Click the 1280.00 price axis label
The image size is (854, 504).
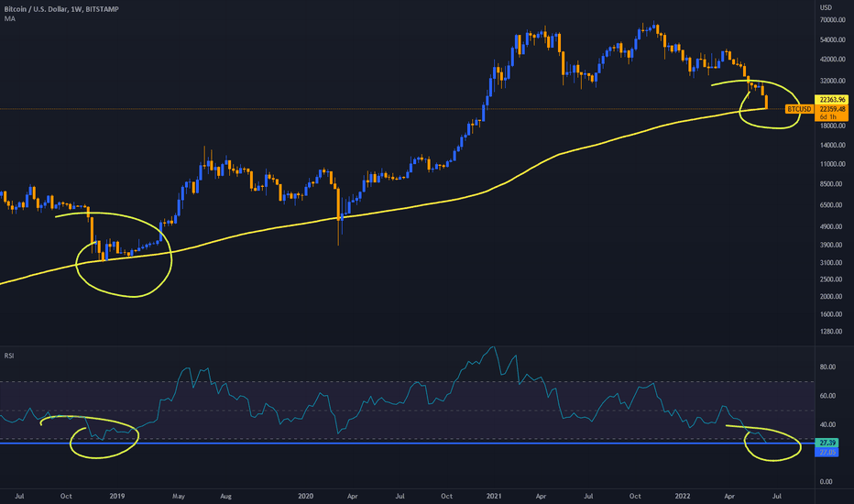tap(831, 332)
